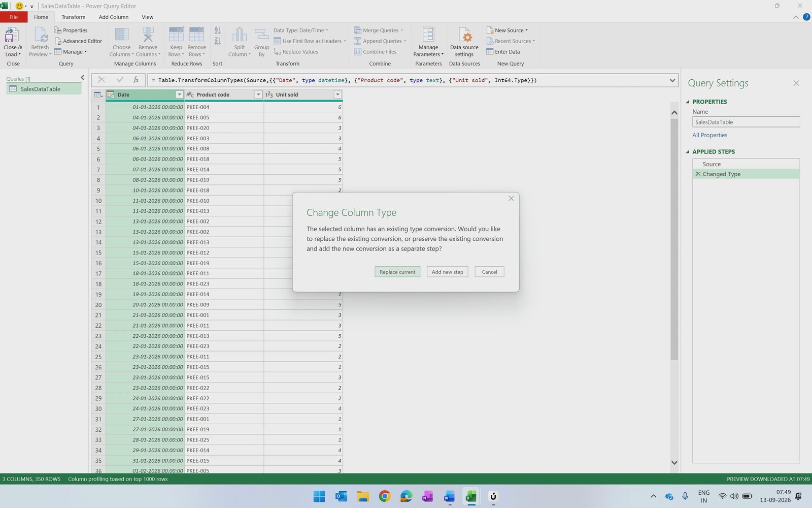Click the formula bar text
This screenshot has width=812, height=508.
pyautogui.click(x=344, y=80)
